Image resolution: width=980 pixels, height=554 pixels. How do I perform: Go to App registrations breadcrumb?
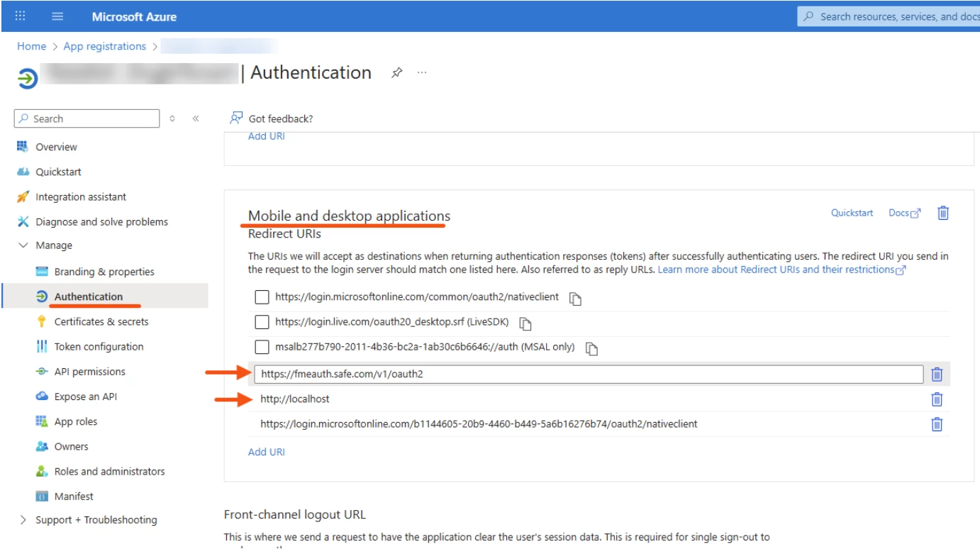coord(104,46)
